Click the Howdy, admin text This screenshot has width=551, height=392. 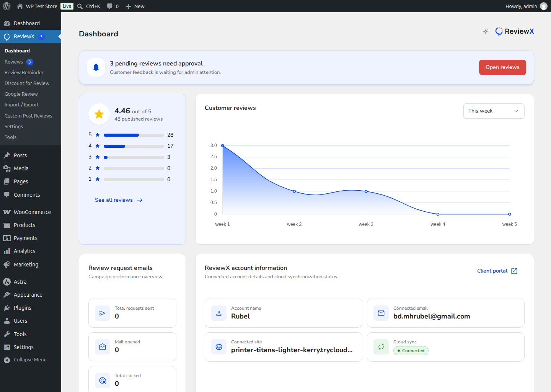tap(521, 6)
